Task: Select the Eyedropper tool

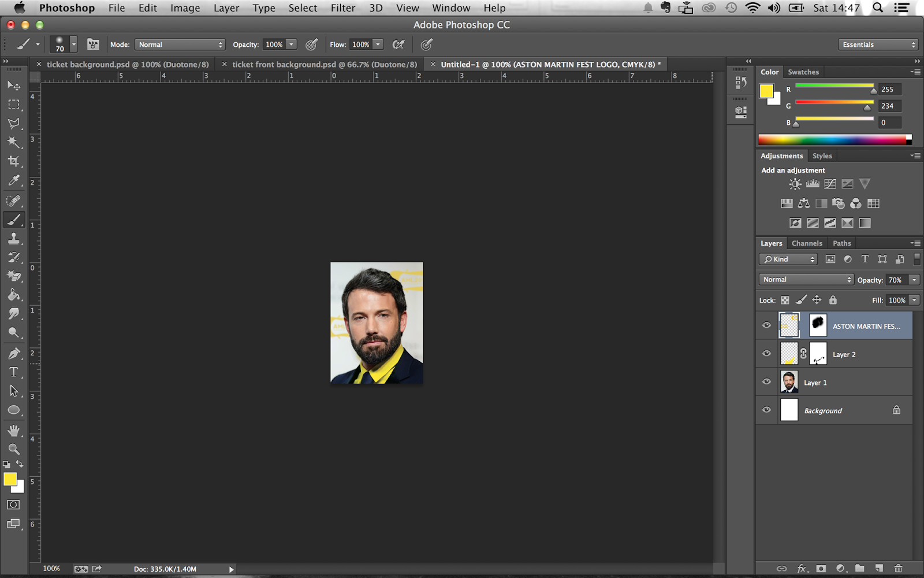Action: [14, 180]
